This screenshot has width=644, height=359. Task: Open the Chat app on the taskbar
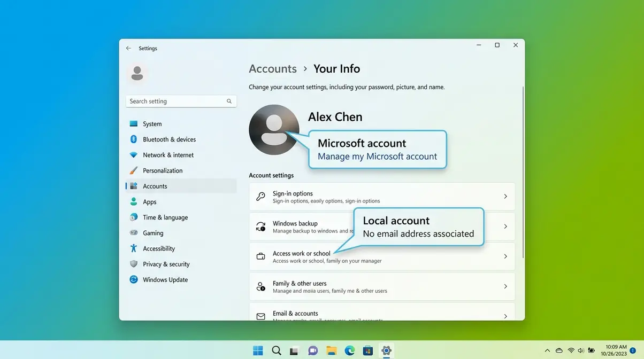[313, 351]
